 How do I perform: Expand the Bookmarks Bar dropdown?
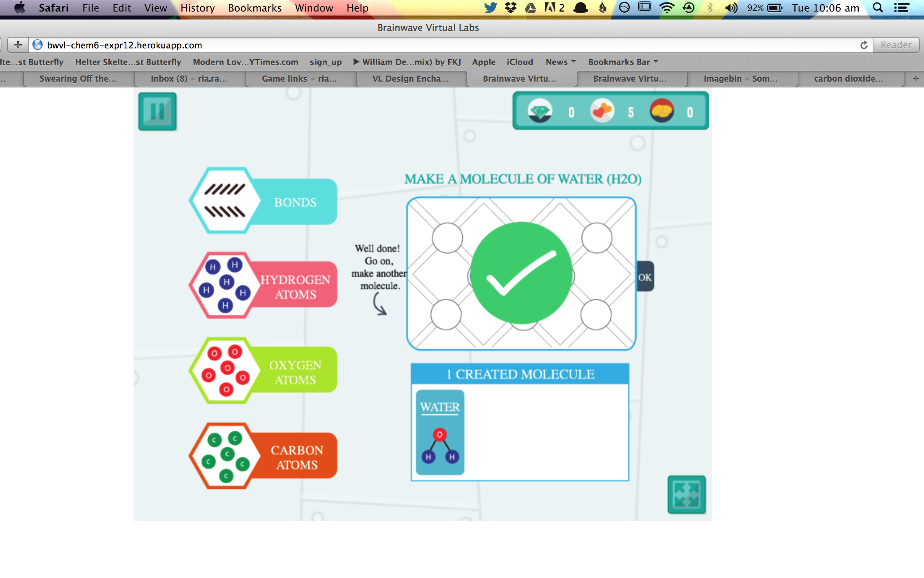click(x=623, y=62)
